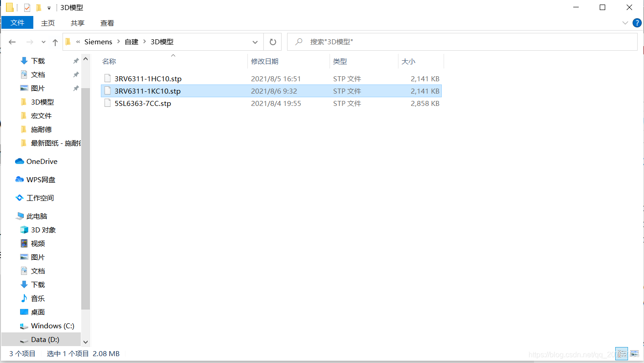Open 下载 under 此电脑
The width and height of the screenshot is (644, 363).
[38, 284]
